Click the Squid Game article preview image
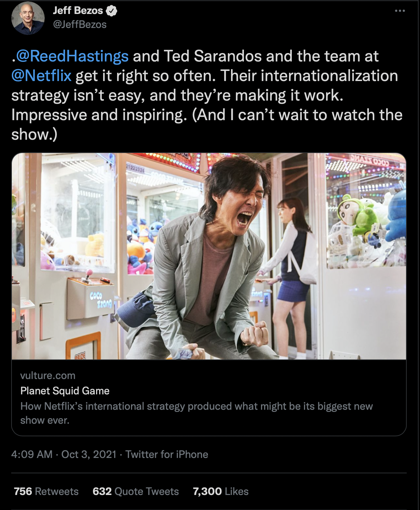 pyautogui.click(x=209, y=256)
